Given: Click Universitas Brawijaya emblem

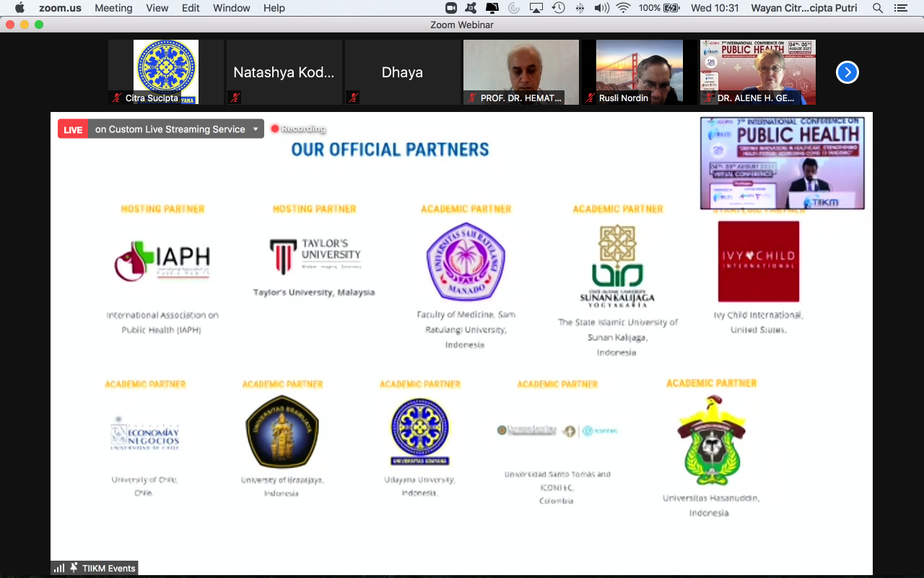Looking at the screenshot, I should [x=282, y=431].
